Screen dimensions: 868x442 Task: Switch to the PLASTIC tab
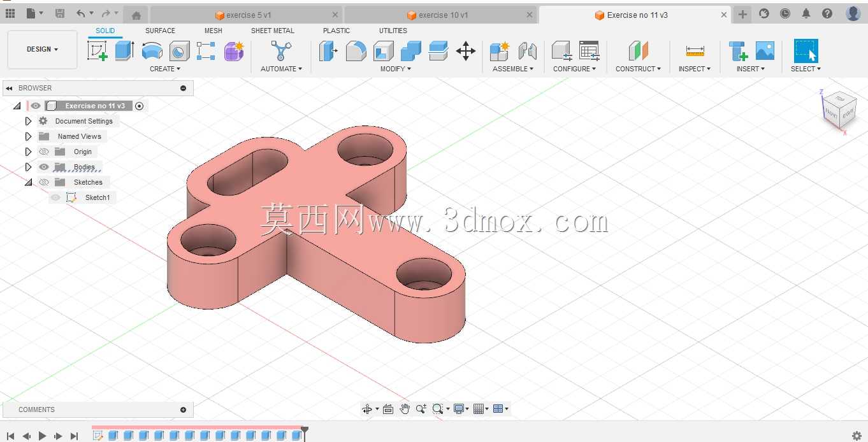pyautogui.click(x=336, y=31)
